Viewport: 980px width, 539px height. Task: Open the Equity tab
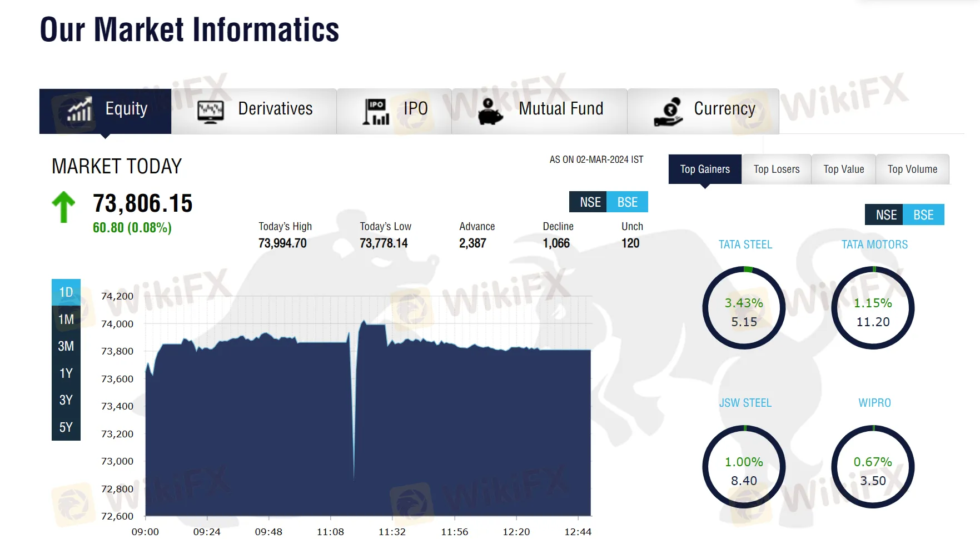[x=105, y=111]
